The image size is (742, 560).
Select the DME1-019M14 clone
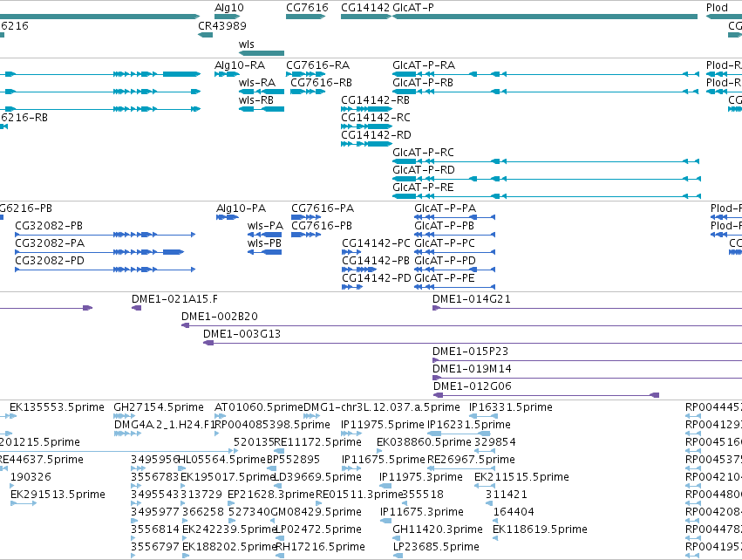(x=588, y=378)
